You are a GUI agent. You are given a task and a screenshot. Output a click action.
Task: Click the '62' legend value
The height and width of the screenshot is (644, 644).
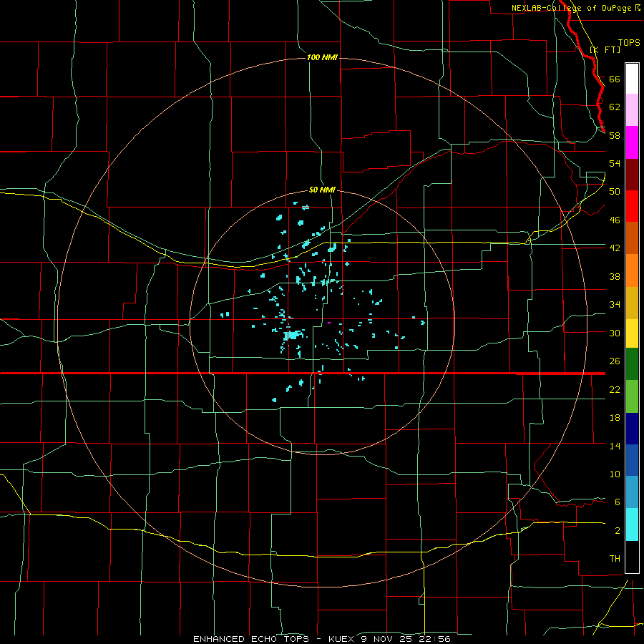coord(615,107)
